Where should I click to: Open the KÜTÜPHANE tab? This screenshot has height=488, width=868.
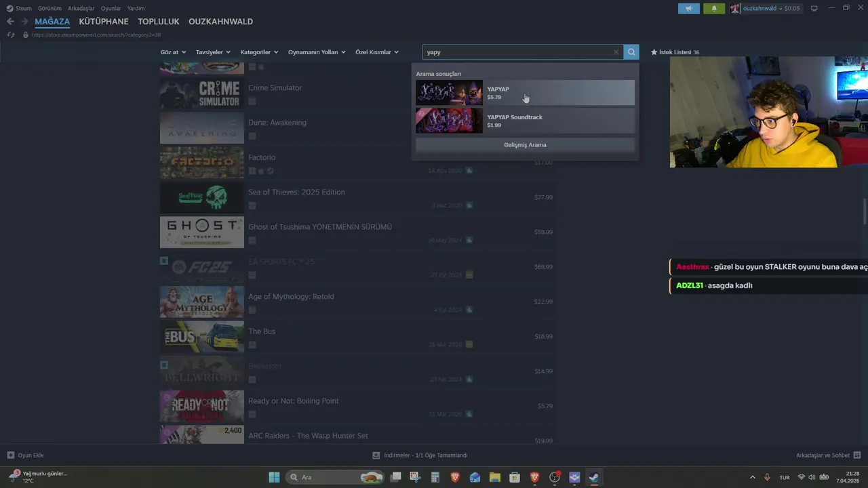coord(104,22)
